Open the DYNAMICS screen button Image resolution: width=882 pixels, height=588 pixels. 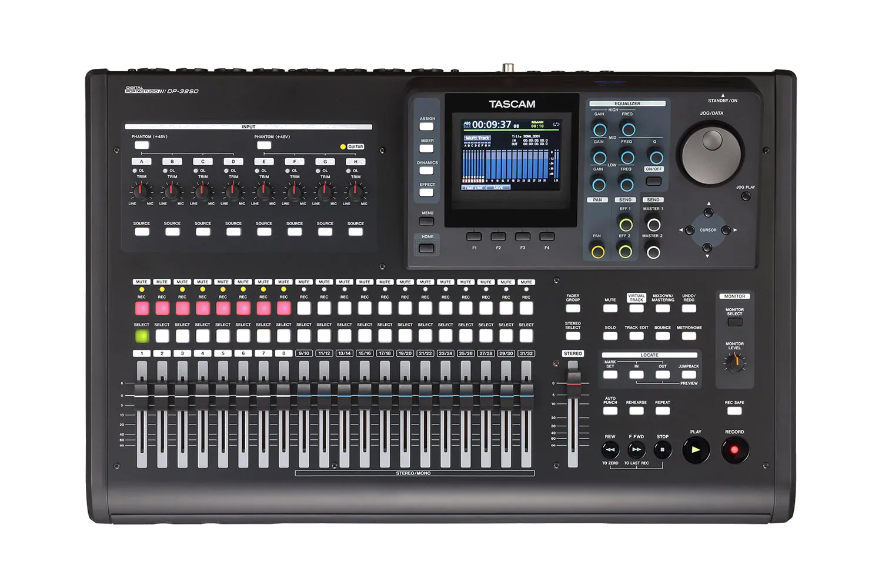[x=427, y=171]
